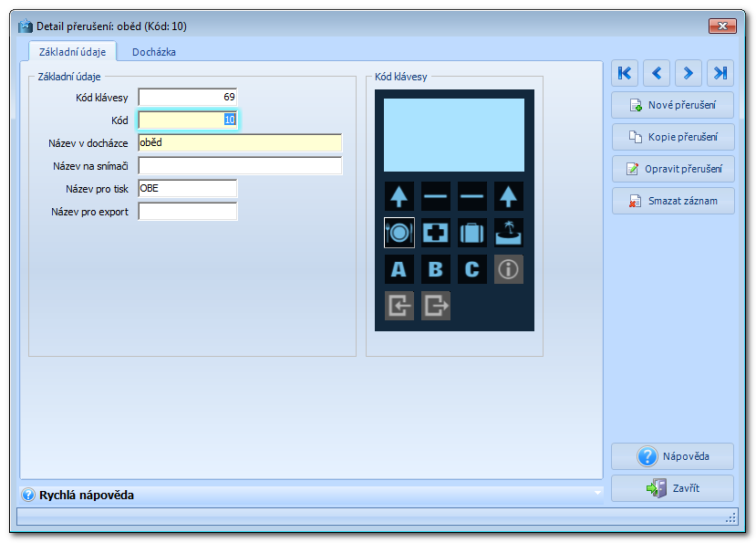Click the left dash keypad key
This screenshot has width=756, height=543.
coord(435,196)
